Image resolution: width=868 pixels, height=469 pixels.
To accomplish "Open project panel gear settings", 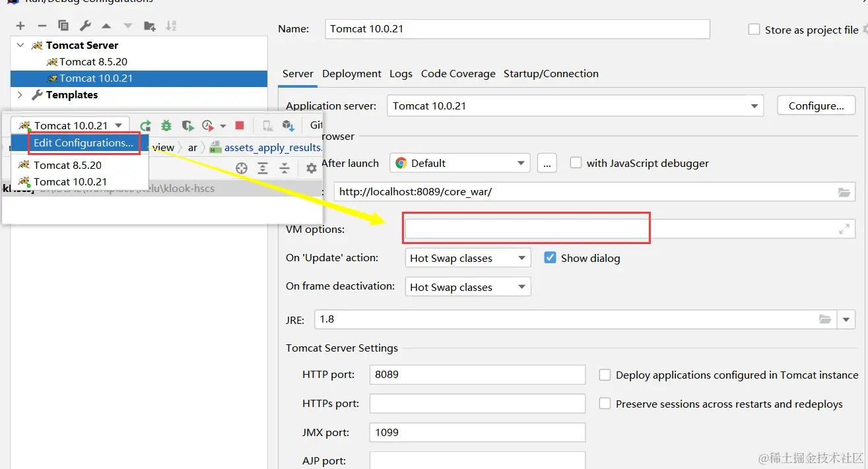I will click(x=312, y=168).
